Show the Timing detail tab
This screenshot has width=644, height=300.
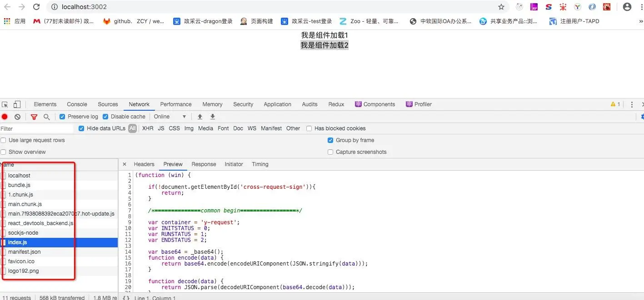(260, 164)
